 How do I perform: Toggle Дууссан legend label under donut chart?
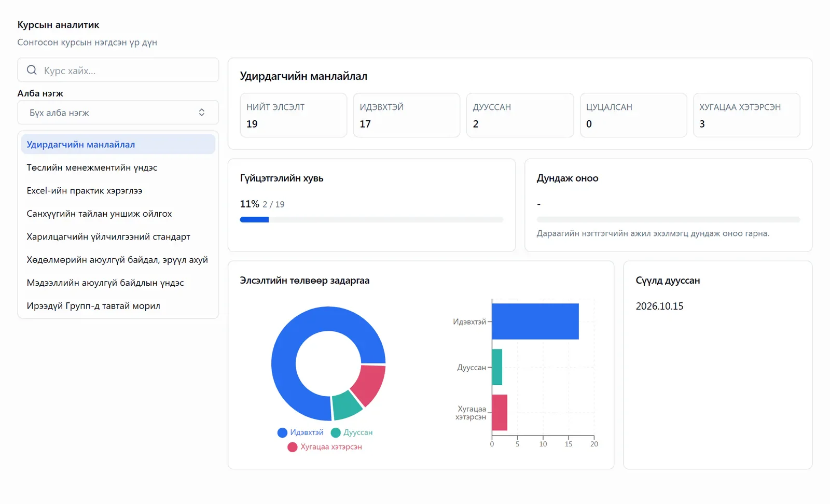[x=358, y=432]
